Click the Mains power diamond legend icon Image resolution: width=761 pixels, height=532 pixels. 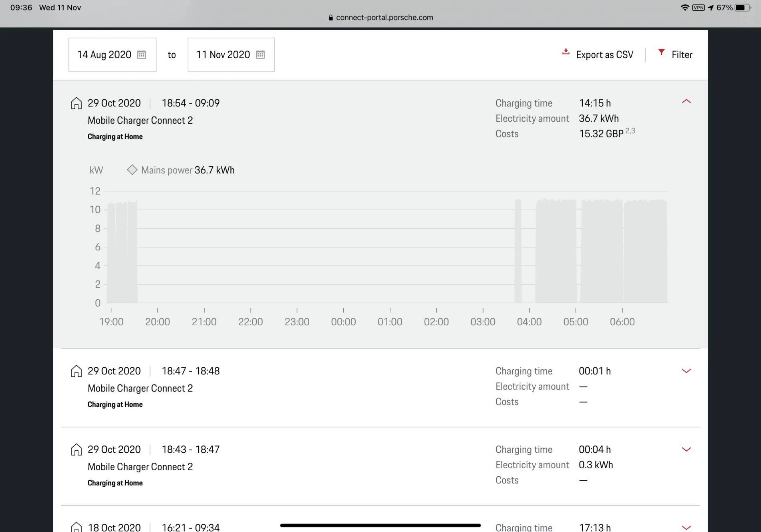click(x=132, y=170)
